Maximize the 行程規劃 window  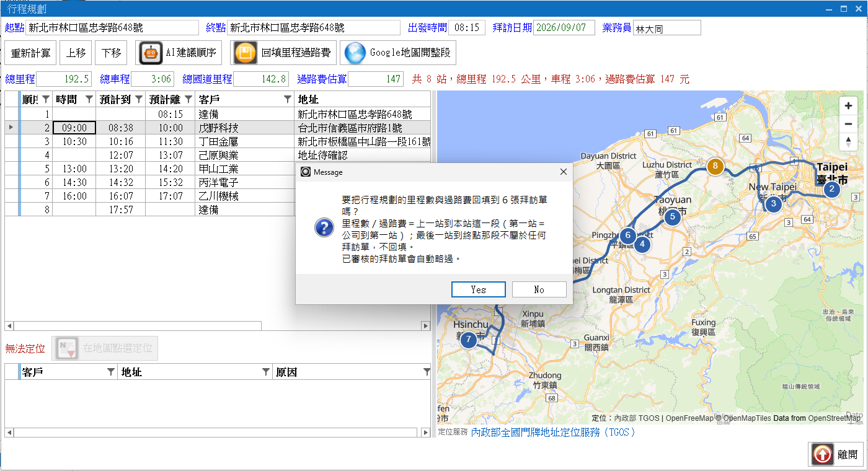point(843,9)
